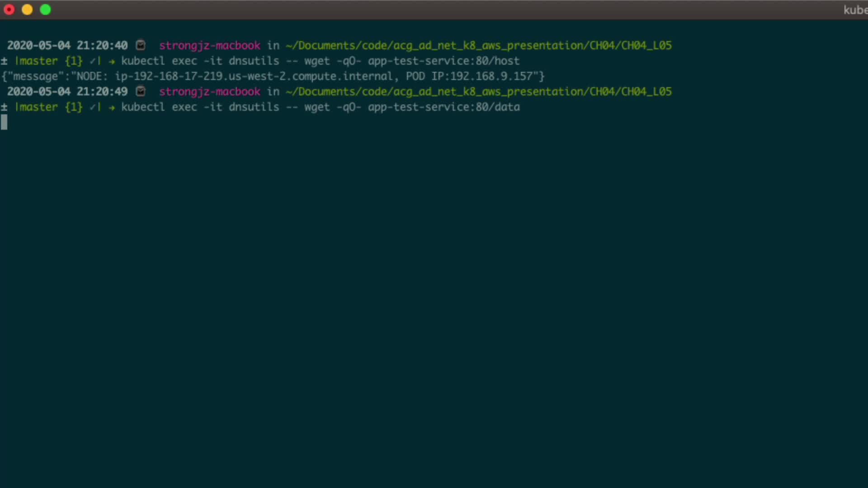868x488 pixels.
Task: Click the 2020-05-04 21:20:40 timestamp
Action: click(x=67, y=46)
